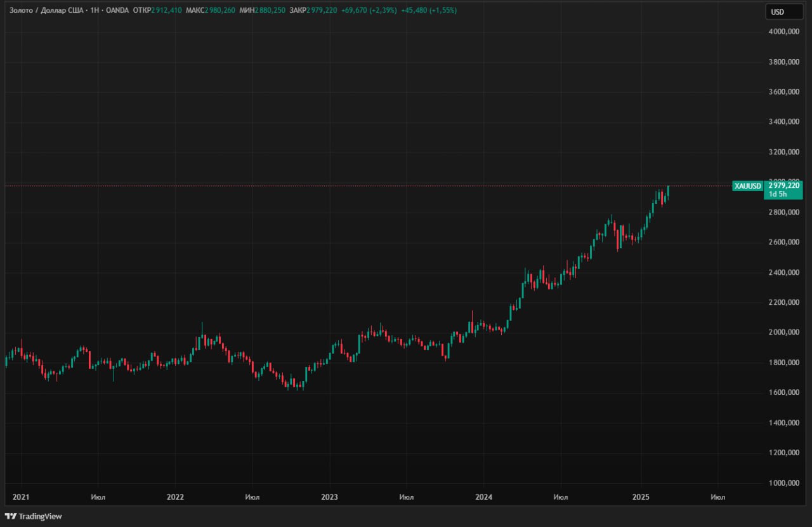Image resolution: width=812 pixels, height=527 pixels.
Task: Click the 3400,000 price axis label
Action: 783,122
